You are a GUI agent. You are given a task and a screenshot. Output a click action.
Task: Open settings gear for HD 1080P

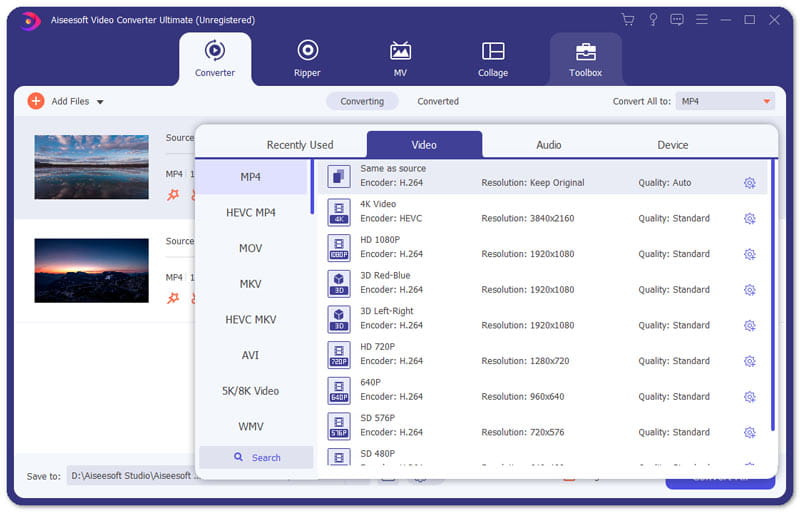[749, 254]
